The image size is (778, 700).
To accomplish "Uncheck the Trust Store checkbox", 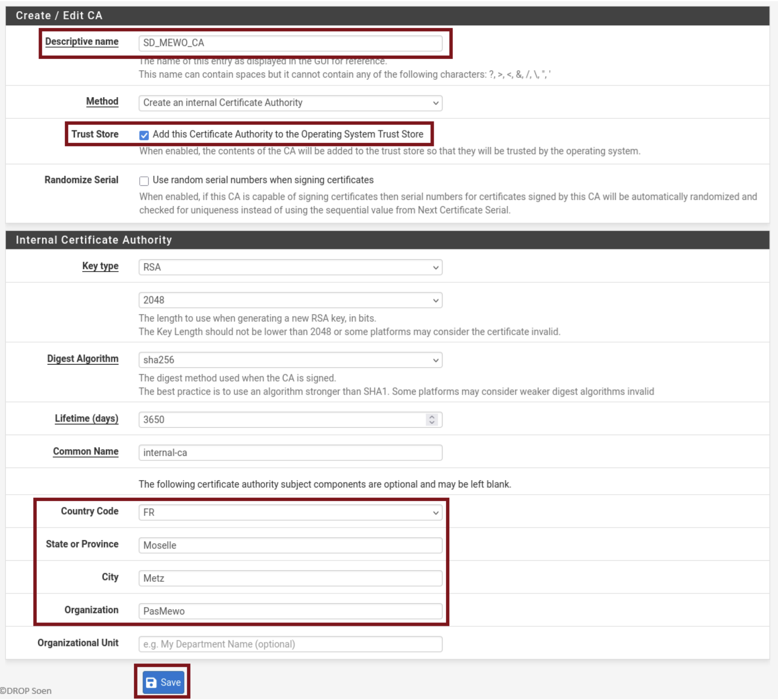I will 144,135.
